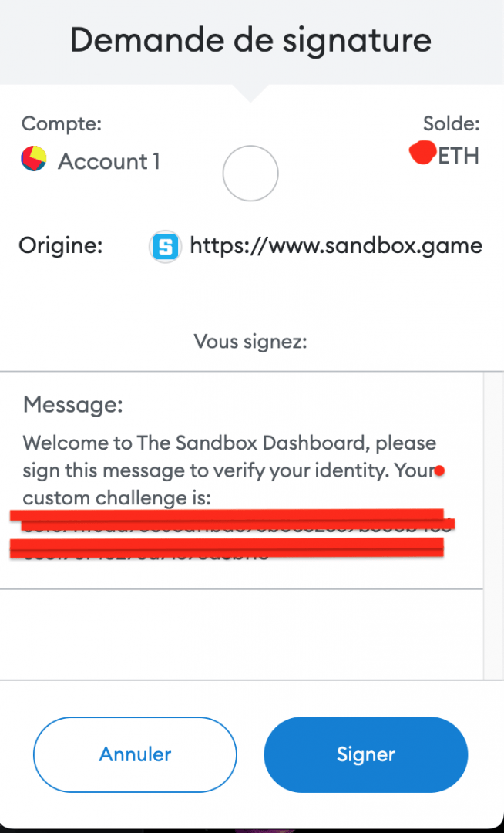
Task: Click the Account 1 colorful avatar icon
Action: pos(34,160)
